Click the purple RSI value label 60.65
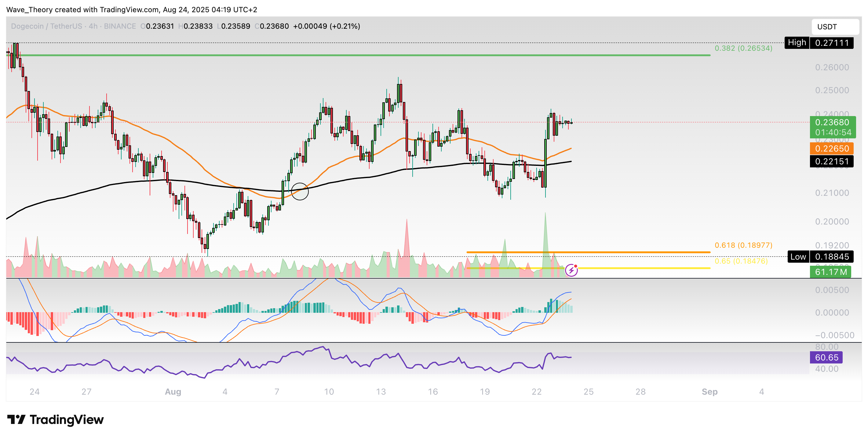 (826, 357)
